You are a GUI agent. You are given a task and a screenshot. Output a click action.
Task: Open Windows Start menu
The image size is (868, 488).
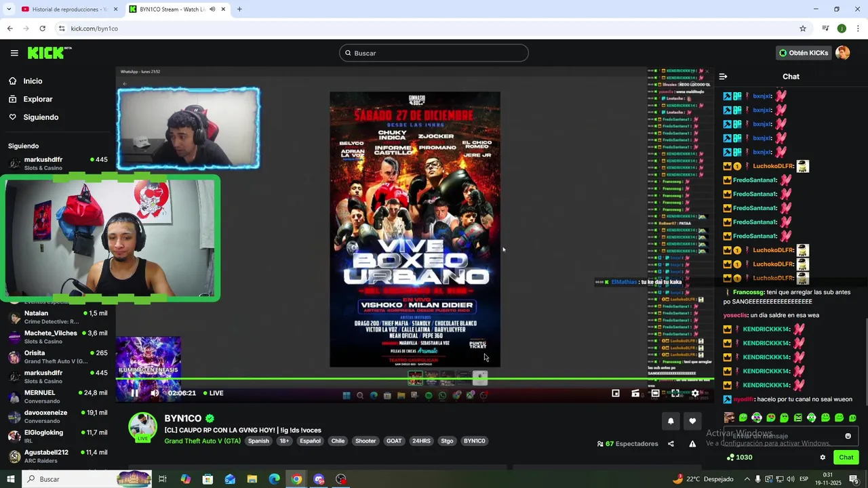[x=10, y=479]
